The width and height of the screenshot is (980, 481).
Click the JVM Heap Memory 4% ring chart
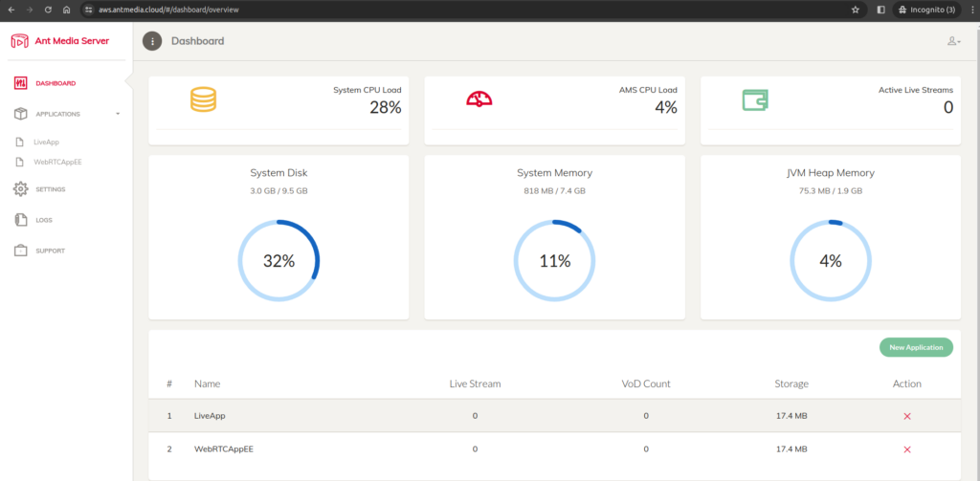tap(831, 260)
